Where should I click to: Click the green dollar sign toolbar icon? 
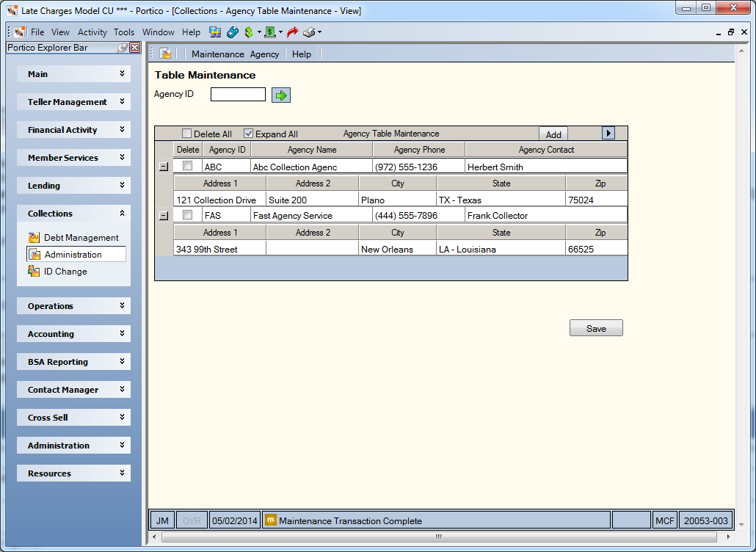pyautogui.click(x=249, y=32)
